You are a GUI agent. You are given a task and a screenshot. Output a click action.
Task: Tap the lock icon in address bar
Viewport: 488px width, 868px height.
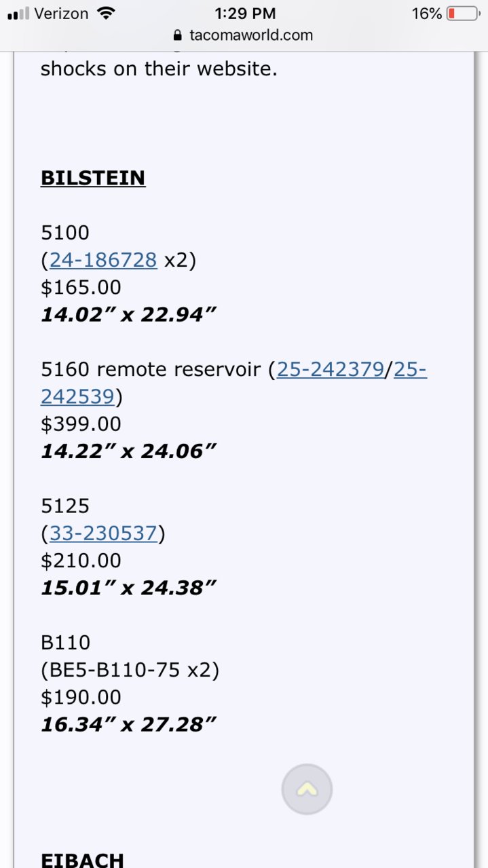(x=178, y=35)
